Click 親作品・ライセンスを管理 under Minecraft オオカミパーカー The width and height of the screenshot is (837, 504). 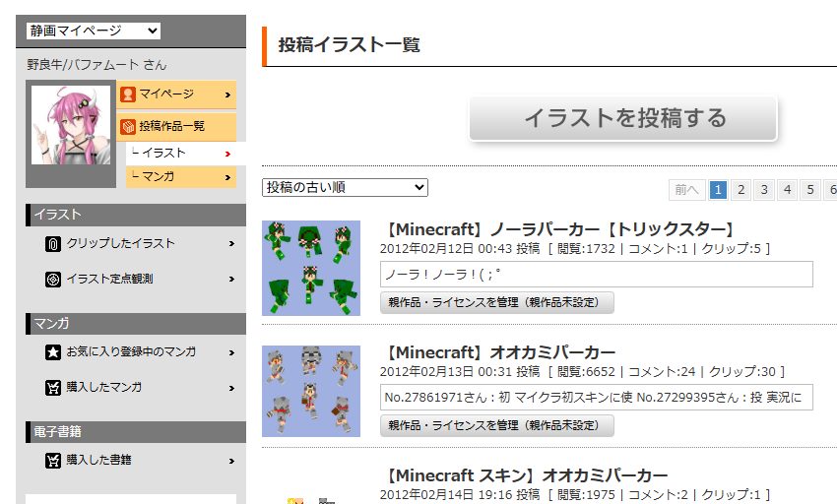pos(497,425)
